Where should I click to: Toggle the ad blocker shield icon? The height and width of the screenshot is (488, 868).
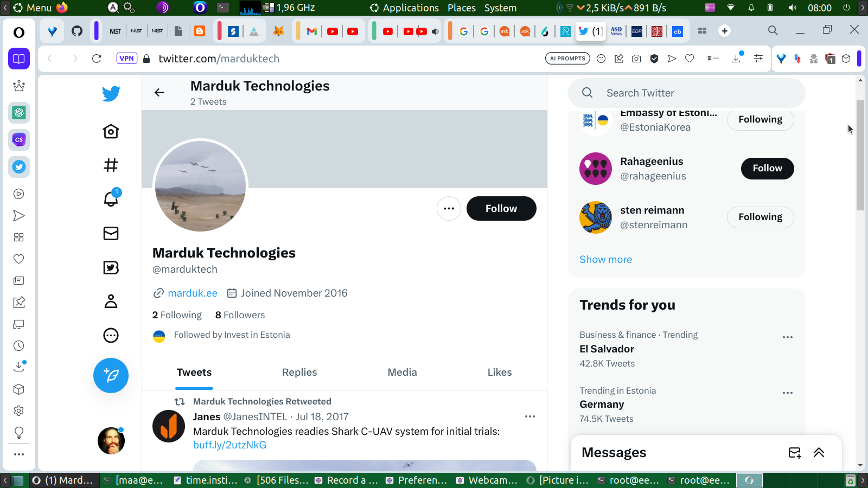pyautogui.click(x=654, y=59)
